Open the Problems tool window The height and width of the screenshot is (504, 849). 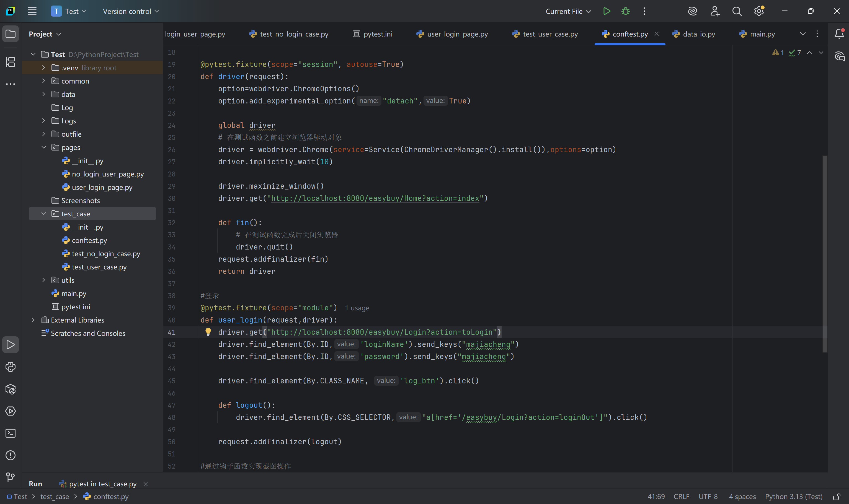click(x=11, y=455)
